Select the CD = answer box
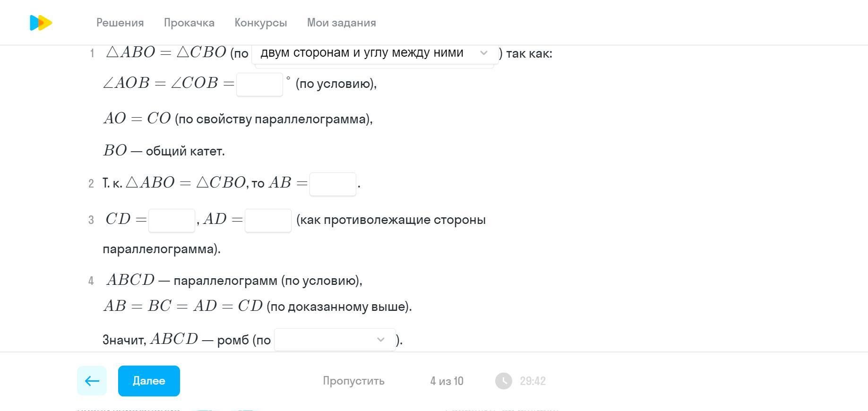This screenshot has height=411, width=868. click(x=172, y=221)
